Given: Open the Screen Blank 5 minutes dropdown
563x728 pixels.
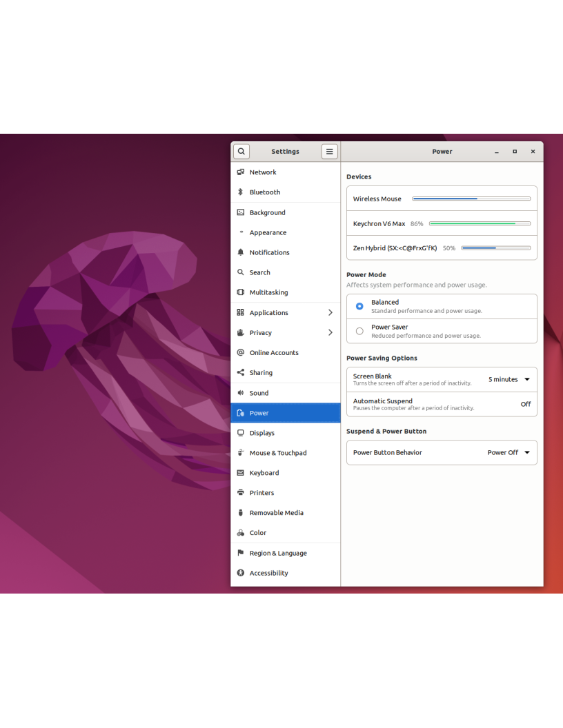Looking at the screenshot, I should pyautogui.click(x=509, y=379).
